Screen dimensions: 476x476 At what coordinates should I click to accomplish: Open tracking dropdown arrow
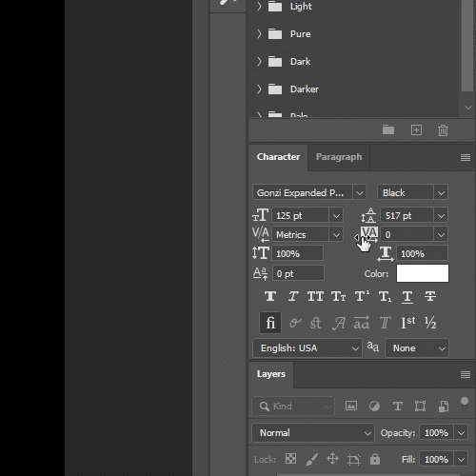pos(441,235)
